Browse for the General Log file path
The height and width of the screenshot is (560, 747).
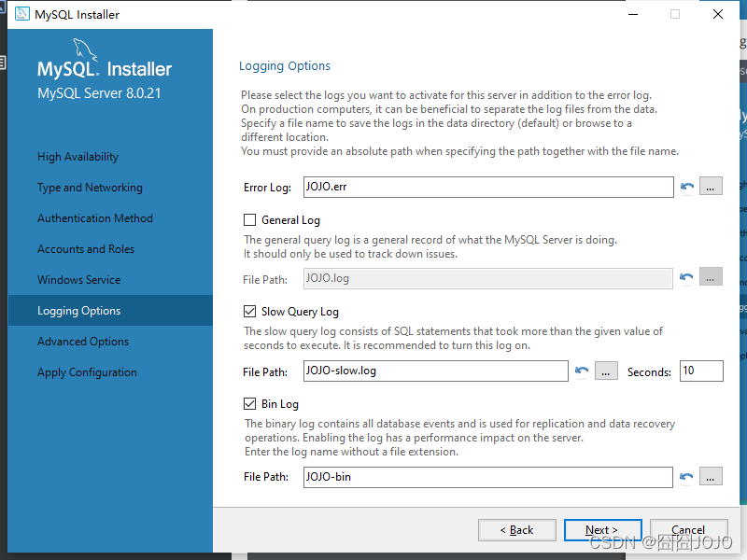coord(711,277)
